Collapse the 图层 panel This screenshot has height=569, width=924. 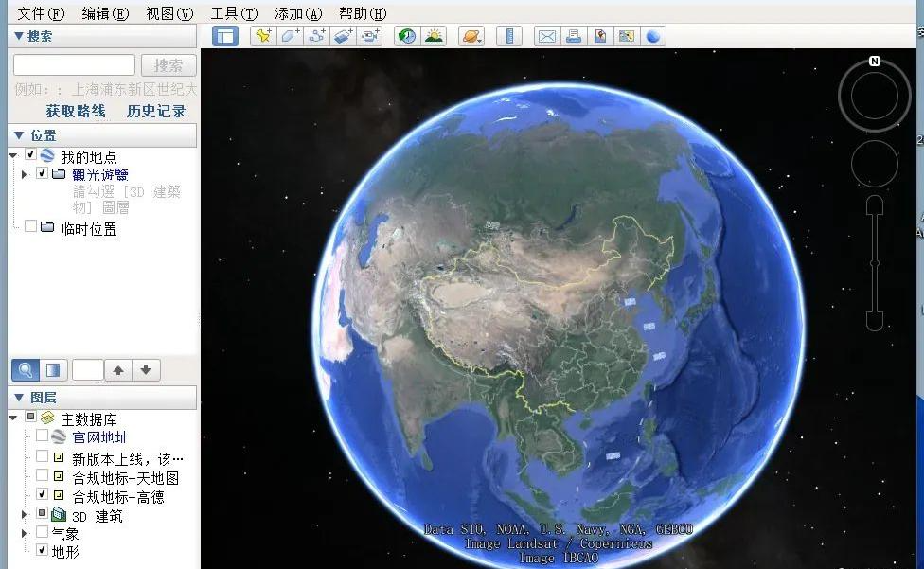pyautogui.click(x=19, y=397)
